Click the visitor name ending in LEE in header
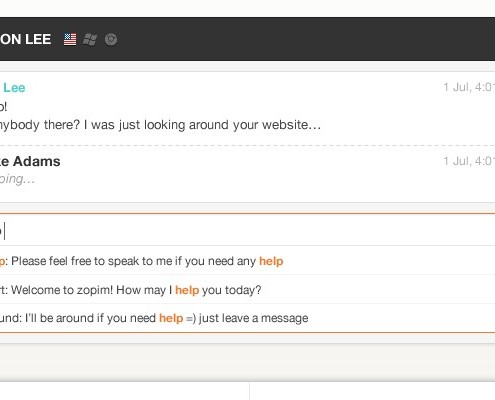Viewport: 495px width, 400px height. click(26, 39)
